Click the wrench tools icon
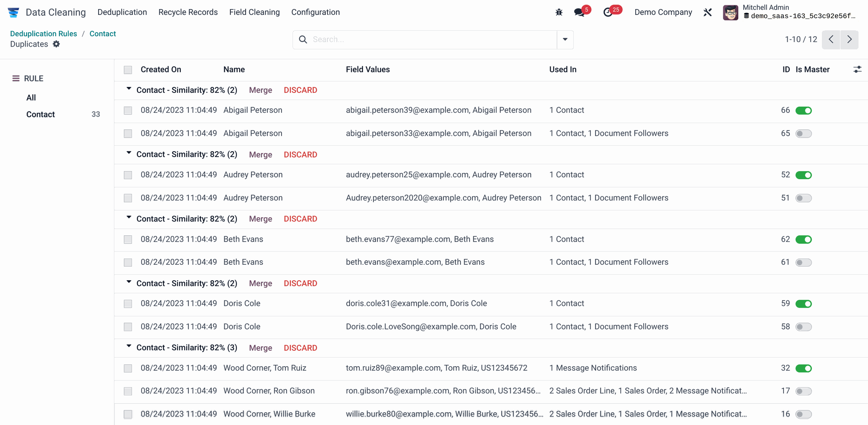This screenshot has height=425, width=868. click(x=708, y=12)
